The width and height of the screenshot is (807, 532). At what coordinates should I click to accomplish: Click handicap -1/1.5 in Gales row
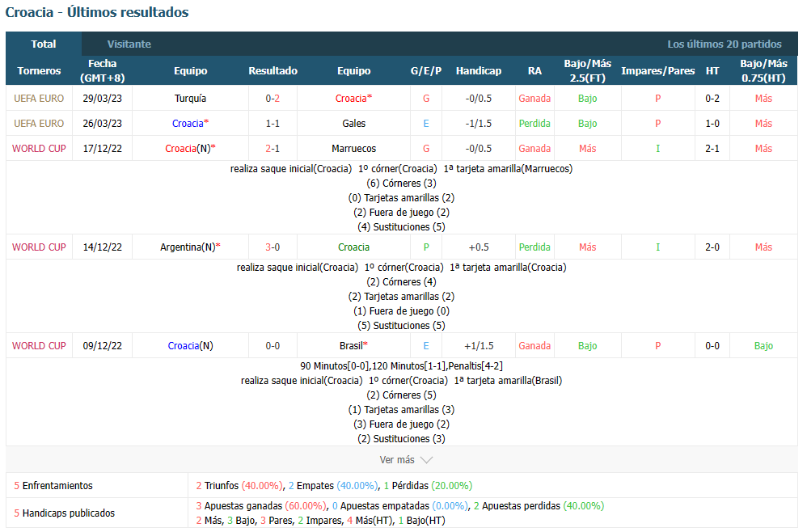479,124
